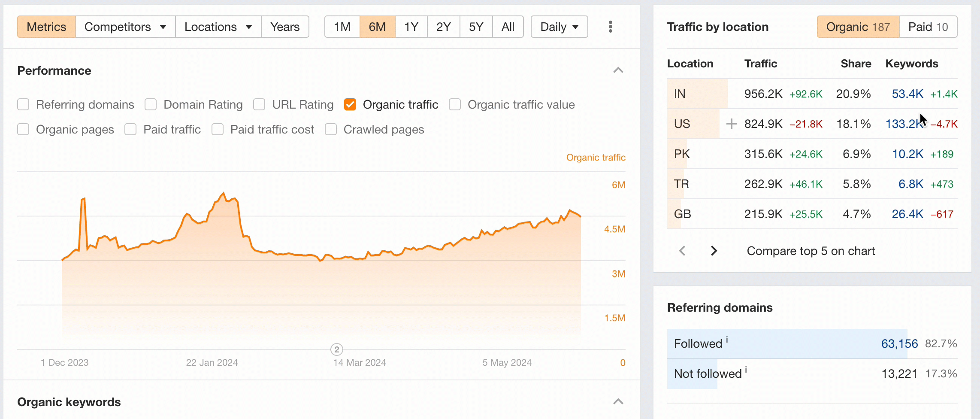Screen dimensions: 980x419
Task: Open the 63,156 followed domains link
Action: 899,343
